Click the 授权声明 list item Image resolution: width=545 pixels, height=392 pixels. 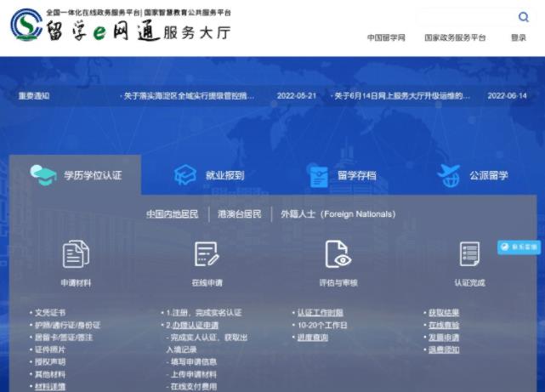[x=50, y=361]
